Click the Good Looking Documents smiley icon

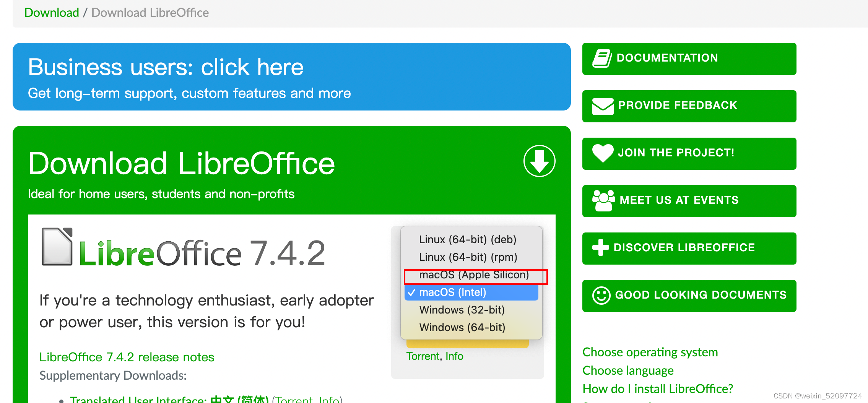[601, 296]
